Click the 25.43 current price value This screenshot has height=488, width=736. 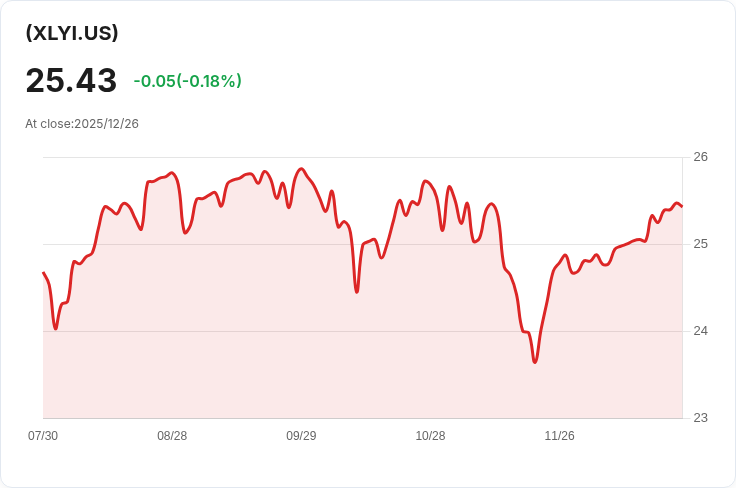click(71, 80)
